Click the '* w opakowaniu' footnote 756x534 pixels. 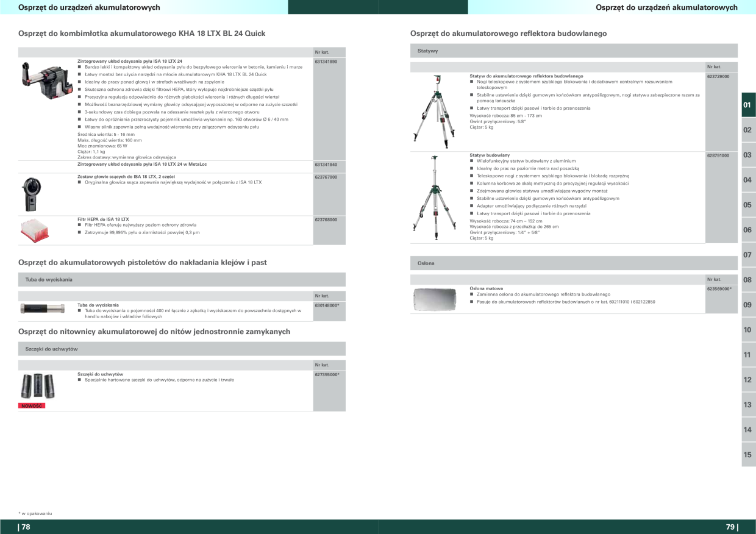[x=35, y=513]
